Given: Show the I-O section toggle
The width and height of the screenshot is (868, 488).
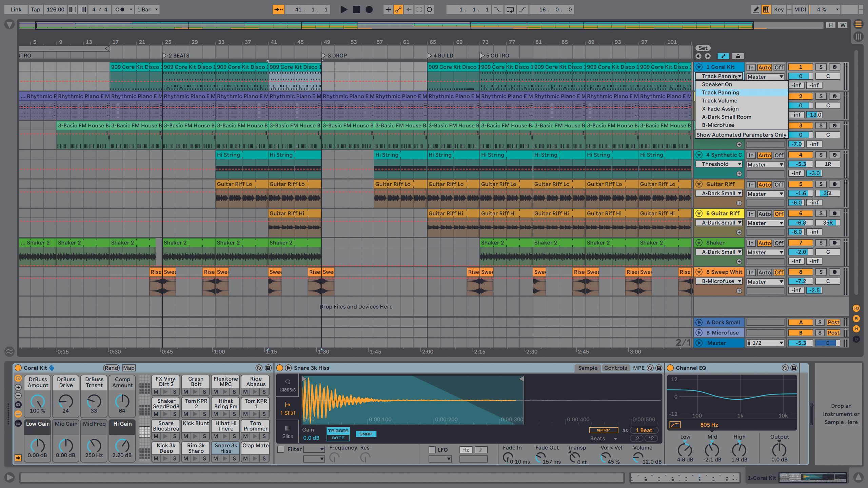Looking at the screenshot, I should [x=856, y=308].
